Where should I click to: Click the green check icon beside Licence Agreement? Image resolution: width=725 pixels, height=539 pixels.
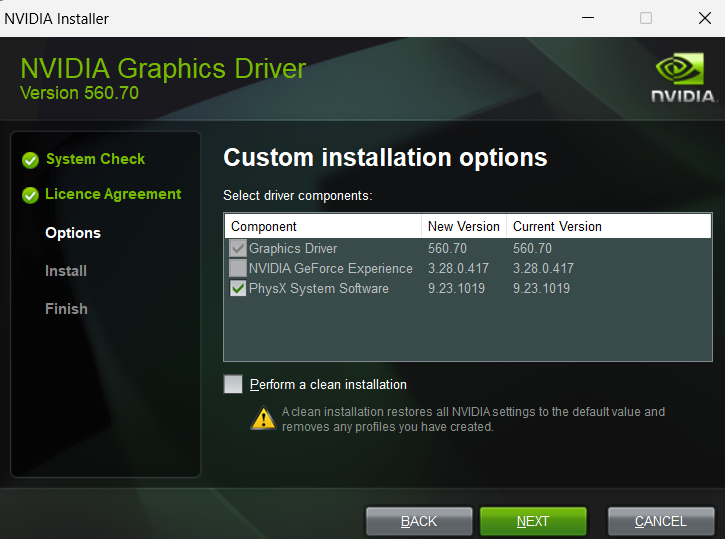point(30,196)
